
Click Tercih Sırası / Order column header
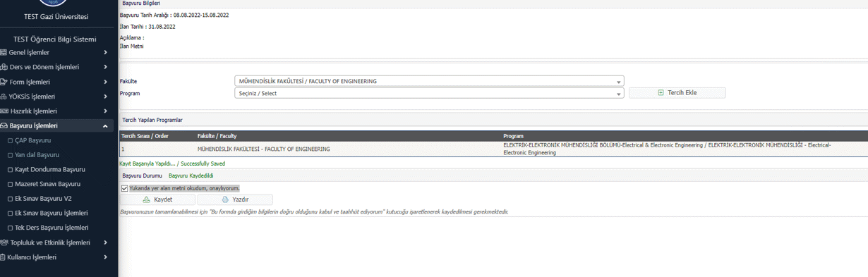point(145,136)
